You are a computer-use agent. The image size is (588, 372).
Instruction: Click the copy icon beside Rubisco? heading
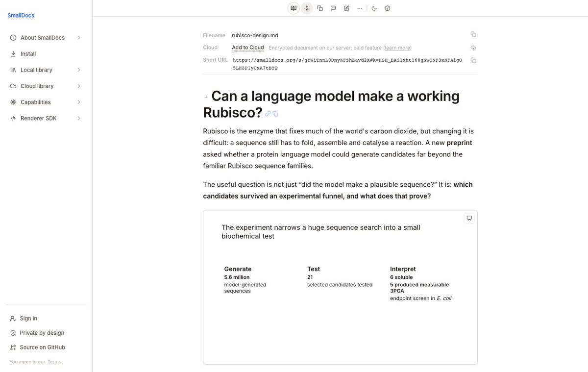[275, 114]
